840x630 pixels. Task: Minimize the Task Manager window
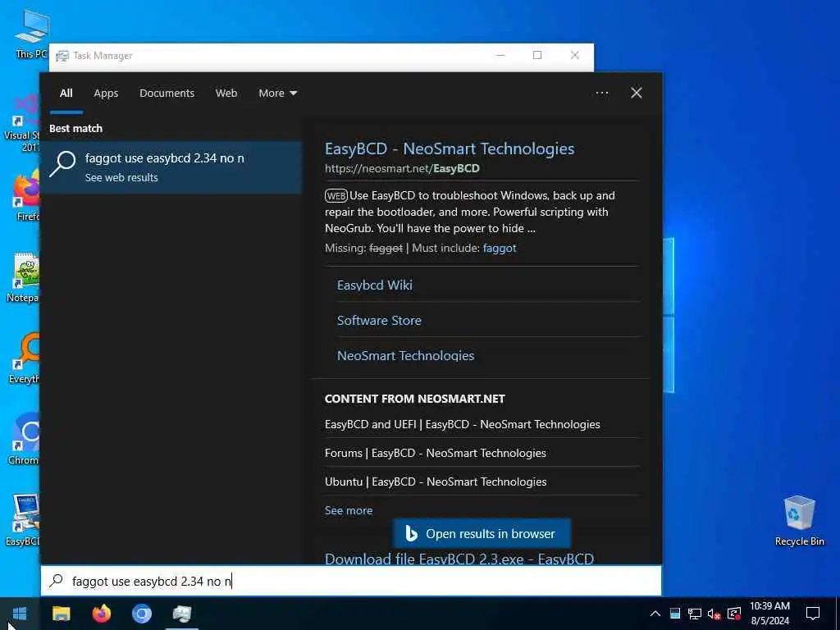pyautogui.click(x=500, y=55)
